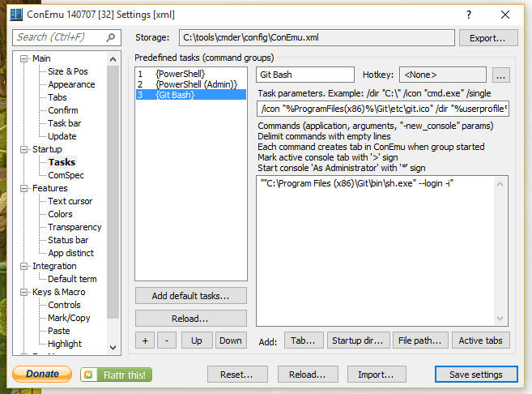This screenshot has width=532, height=394.
Task: Open Highlight settings page
Action: pyautogui.click(x=65, y=344)
